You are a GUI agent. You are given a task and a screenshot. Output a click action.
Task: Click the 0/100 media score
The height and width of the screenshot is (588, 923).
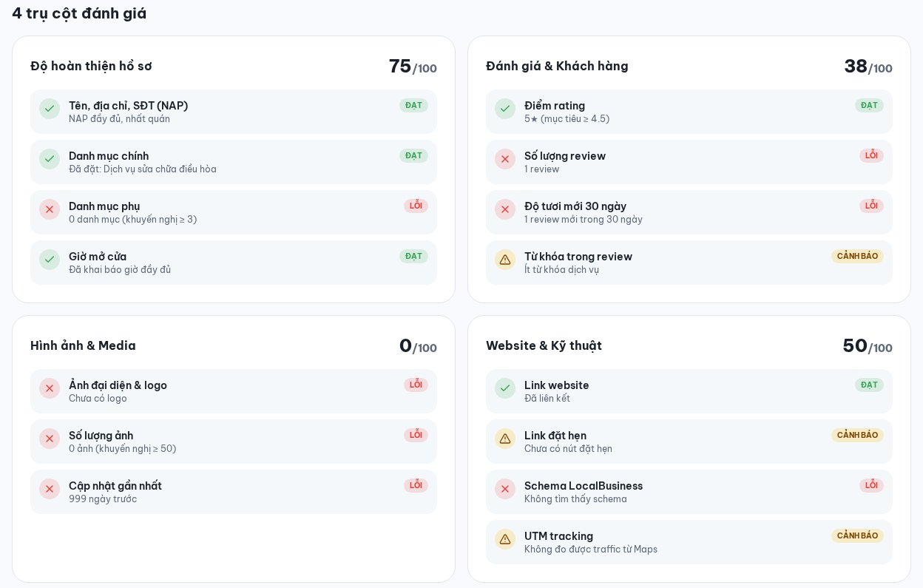pyautogui.click(x=418, y=345)
